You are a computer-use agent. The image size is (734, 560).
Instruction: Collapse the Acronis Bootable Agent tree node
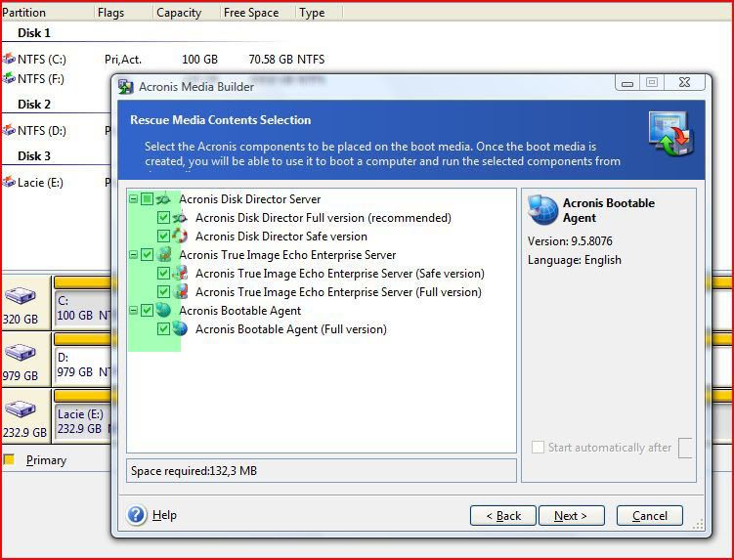click(133, 311)
